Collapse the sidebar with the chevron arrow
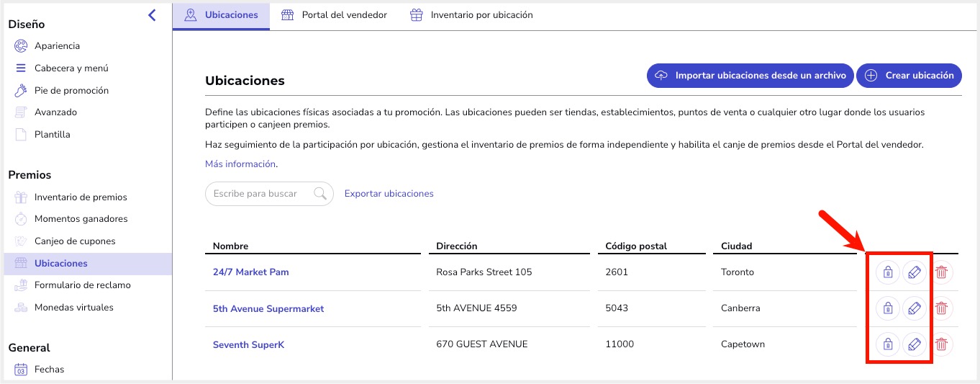 (152, 14)
